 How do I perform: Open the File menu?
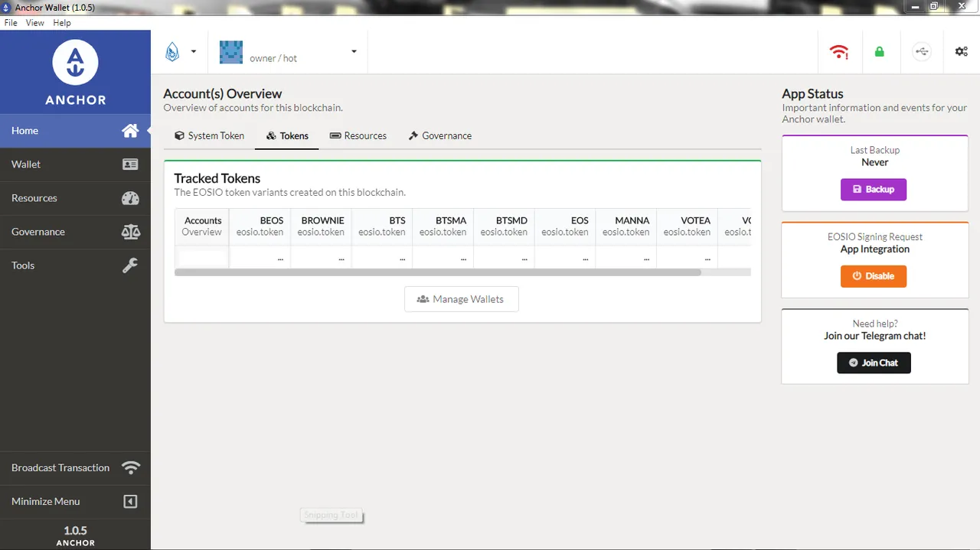pos(11,23)
